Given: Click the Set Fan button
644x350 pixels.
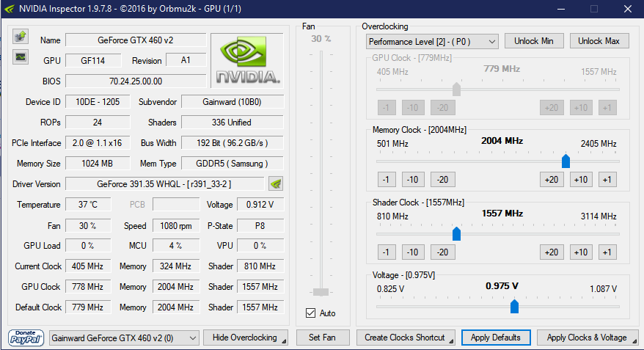Looking at the screenshot, I should coord(323,338).
